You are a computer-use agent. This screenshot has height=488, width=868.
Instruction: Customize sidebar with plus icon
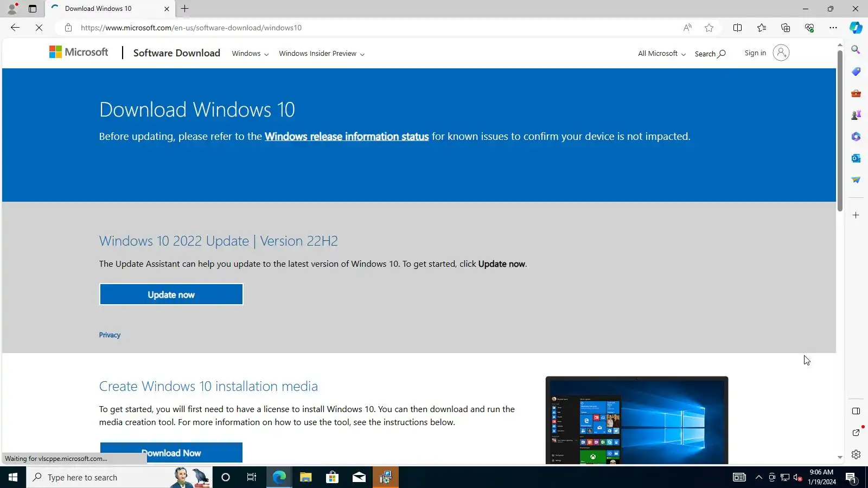click(856, 215)
